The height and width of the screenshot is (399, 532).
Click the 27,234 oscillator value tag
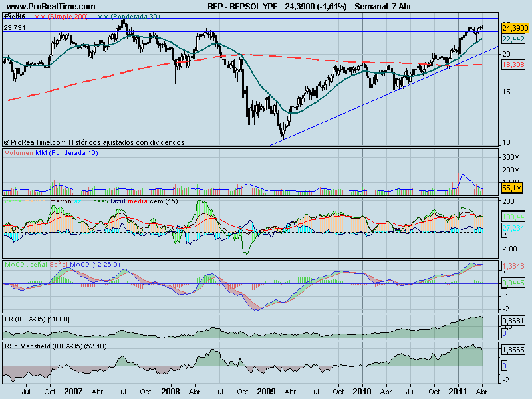[x=513, y=228]
